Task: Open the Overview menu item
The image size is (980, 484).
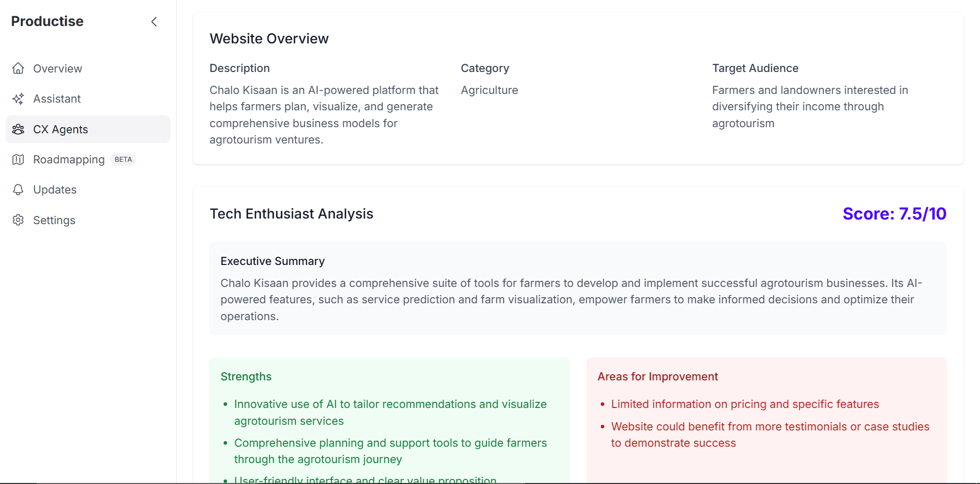Action: point(88,68)
